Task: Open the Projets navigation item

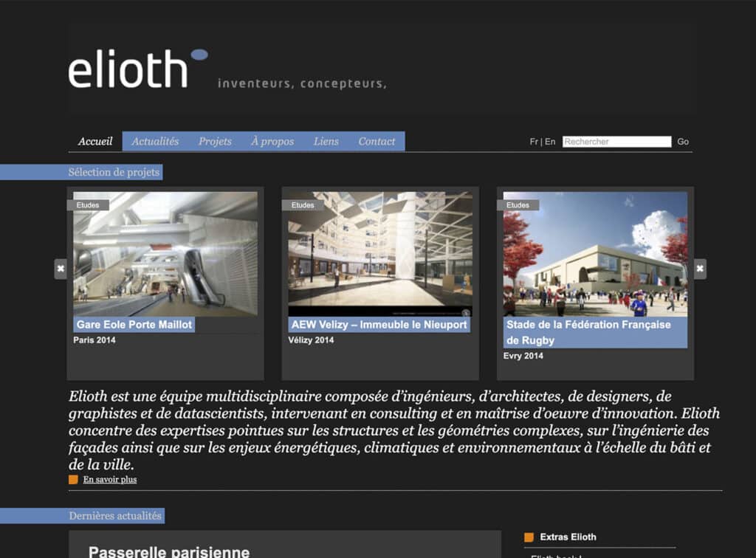Action: [x=215, y=142]
